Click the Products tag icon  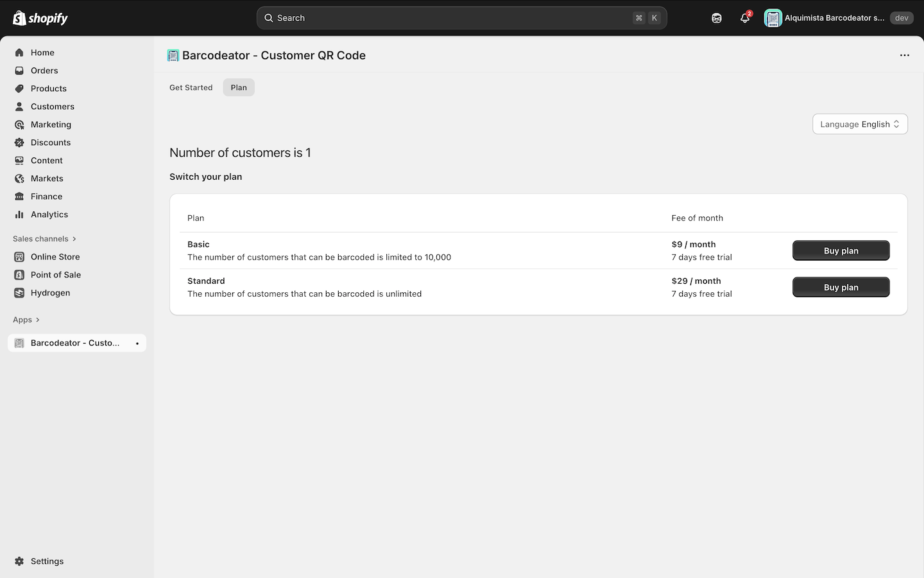[x=19, y=89]
